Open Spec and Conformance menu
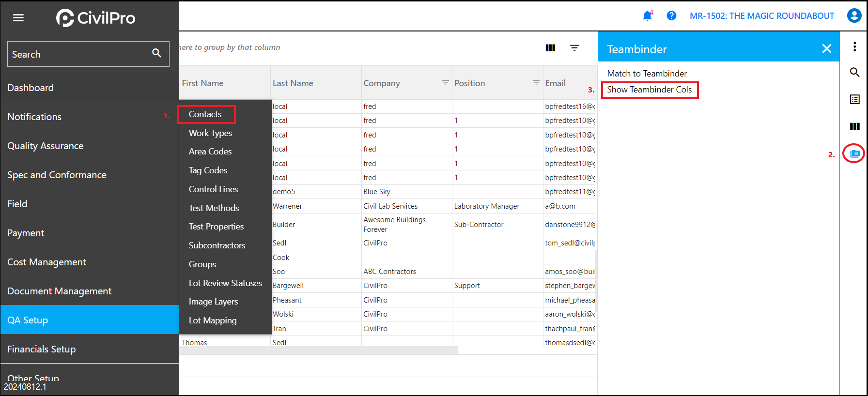 [x=90, y=175]
